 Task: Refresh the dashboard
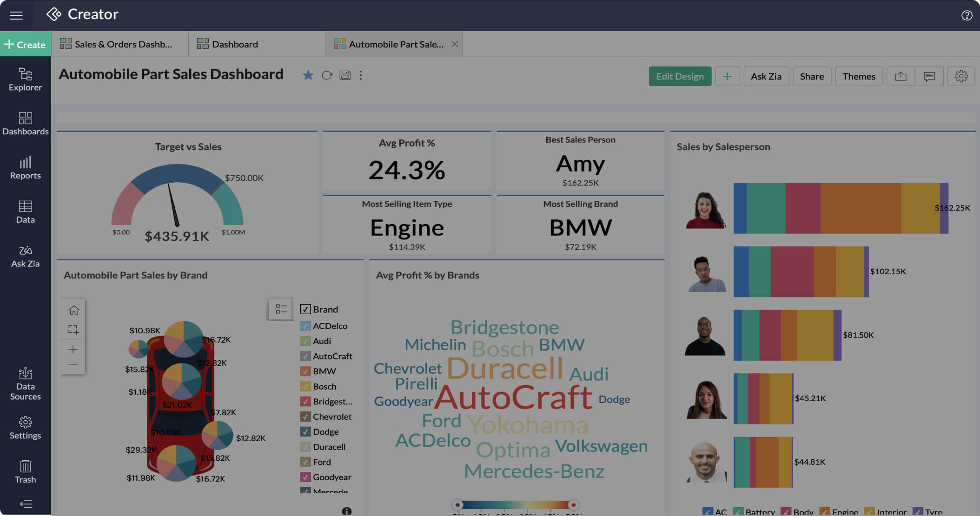point(327,75)
